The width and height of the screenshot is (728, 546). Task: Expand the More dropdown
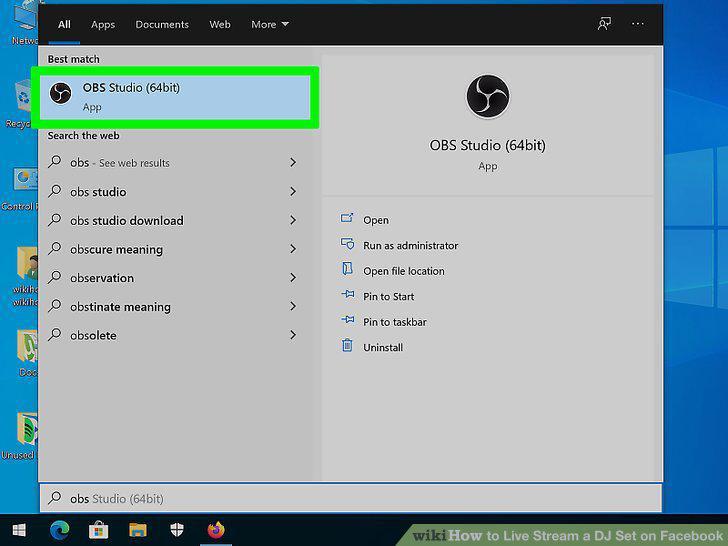click(x=270, y=25)
